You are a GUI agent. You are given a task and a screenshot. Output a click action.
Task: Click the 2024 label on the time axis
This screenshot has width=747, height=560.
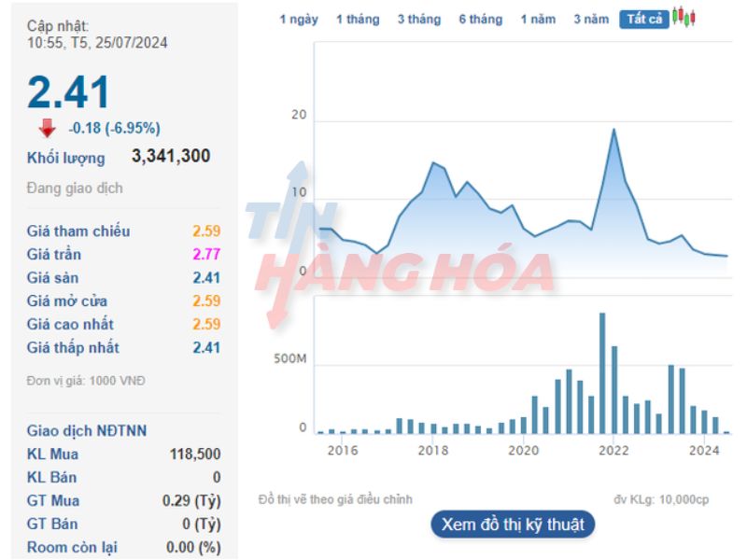point(703,451)
